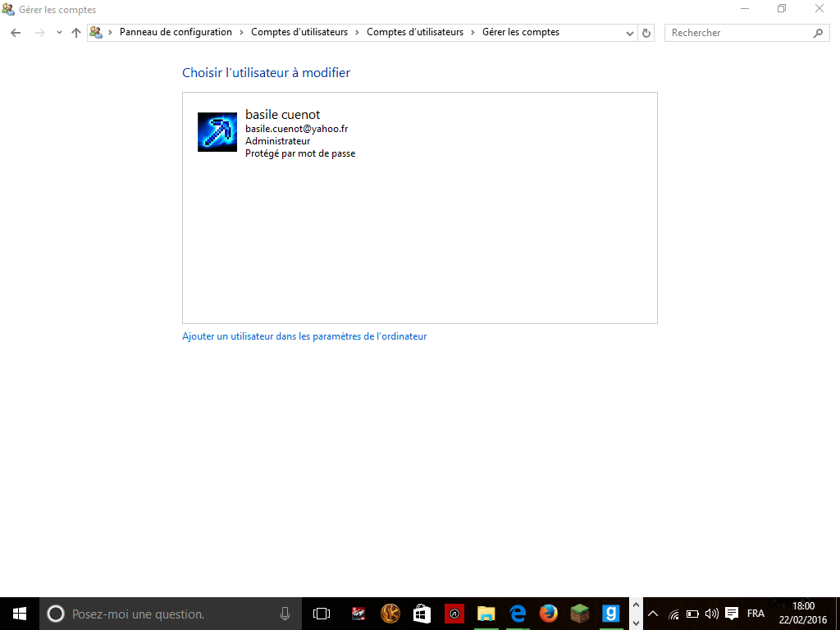The width and height of the screenshot is (840, 630).
Task: Click FRA language indicator
Action: click(x=756, y=614)
